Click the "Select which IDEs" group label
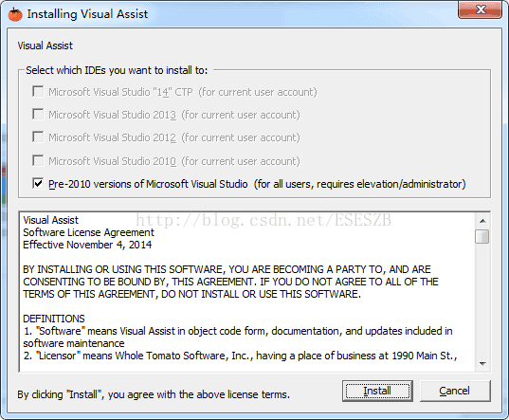This screenshot has width=509, height=420. pos(117,70)
